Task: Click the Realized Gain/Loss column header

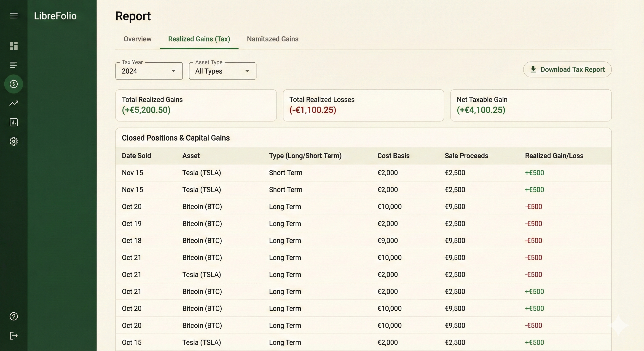Action: click(554, 156)
